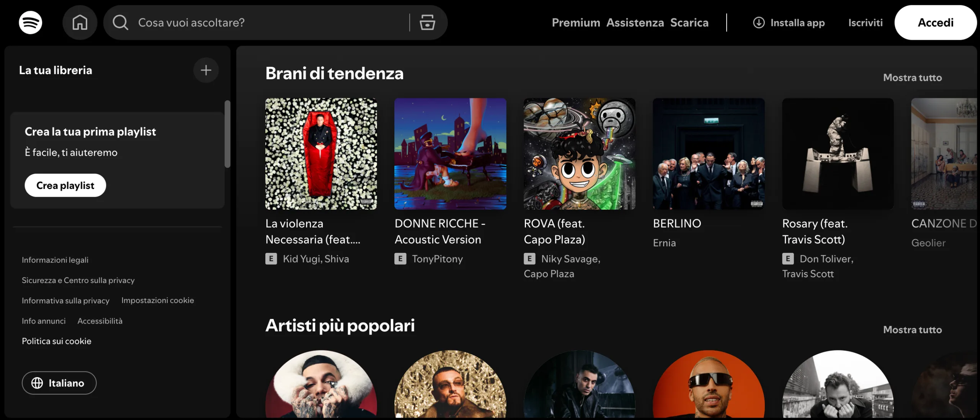Screen dimensions: 980x420
Task: Open the Scarica page
Action: 689,22
